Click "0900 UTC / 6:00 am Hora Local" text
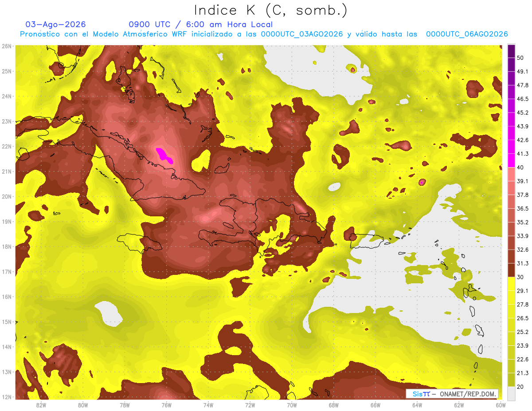 pyautogui.click(x=201, y=24)
